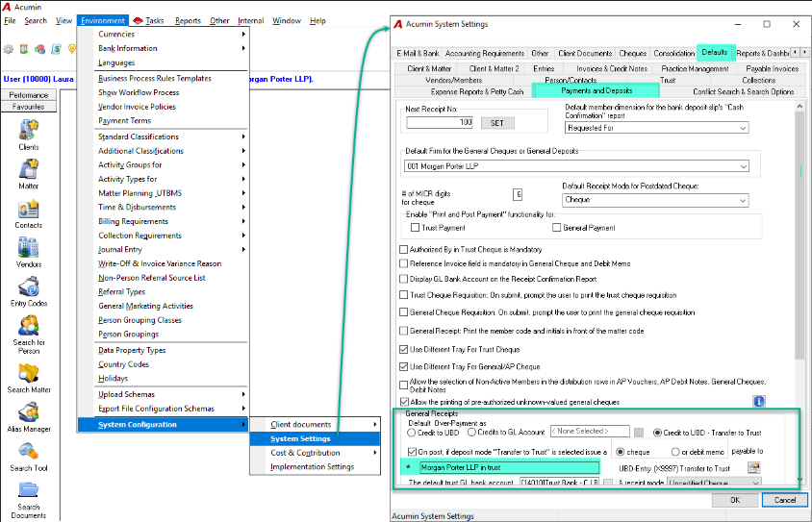
Task: Open the Search Tool icon
Action: click(29, 451)
